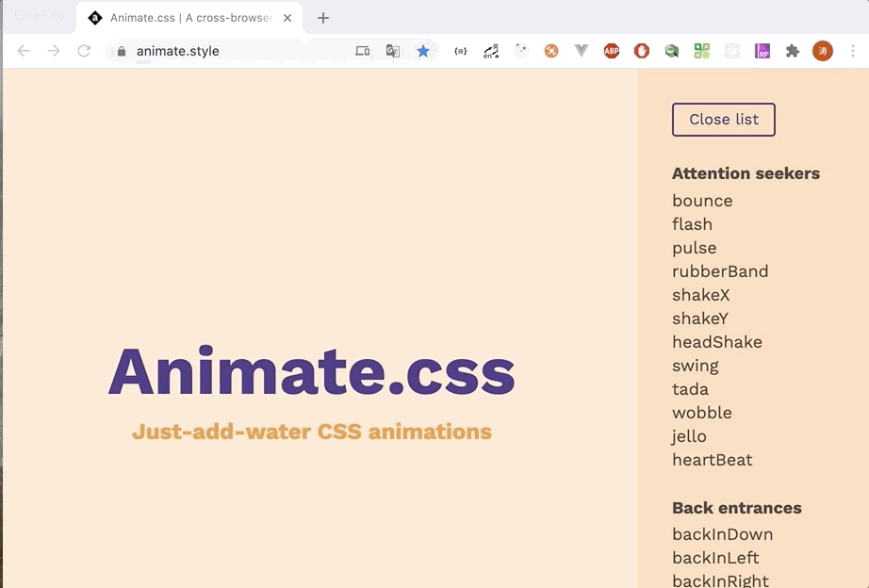Click the Close list button
This screenshot has height=588, width=869.
coord(723,119)
